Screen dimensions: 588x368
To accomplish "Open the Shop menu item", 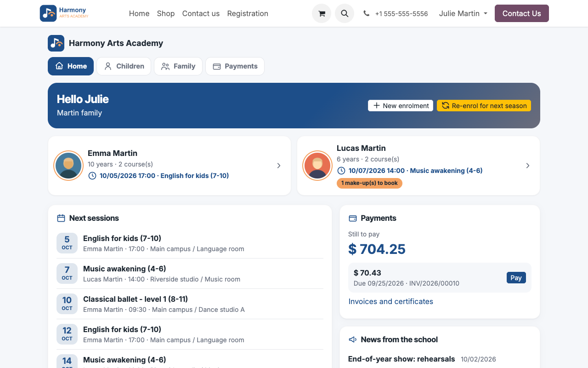I will [x=166, y=13].
